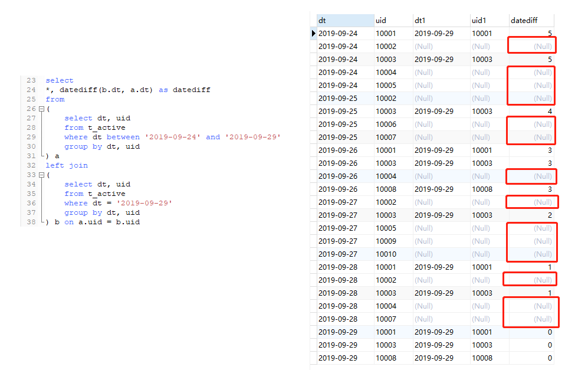Select uid cell 10007 in 2019-09-25 row
588x383 pixels.
(393, 138)
